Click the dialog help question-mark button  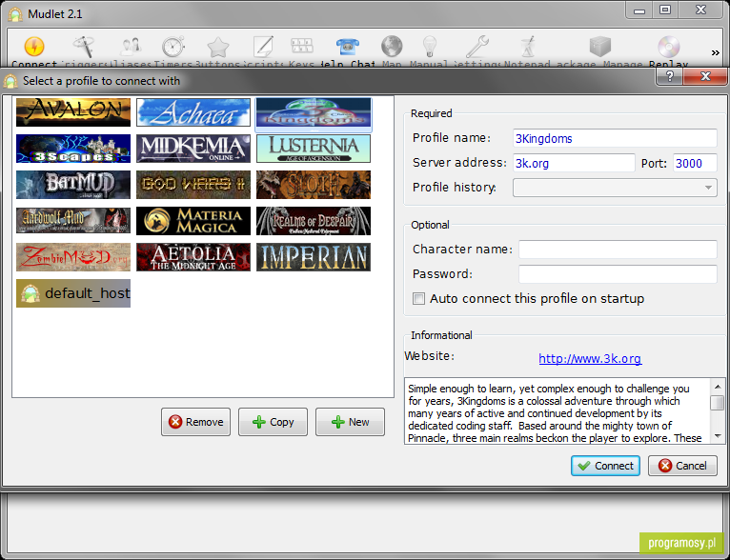[x=669, y=76]
